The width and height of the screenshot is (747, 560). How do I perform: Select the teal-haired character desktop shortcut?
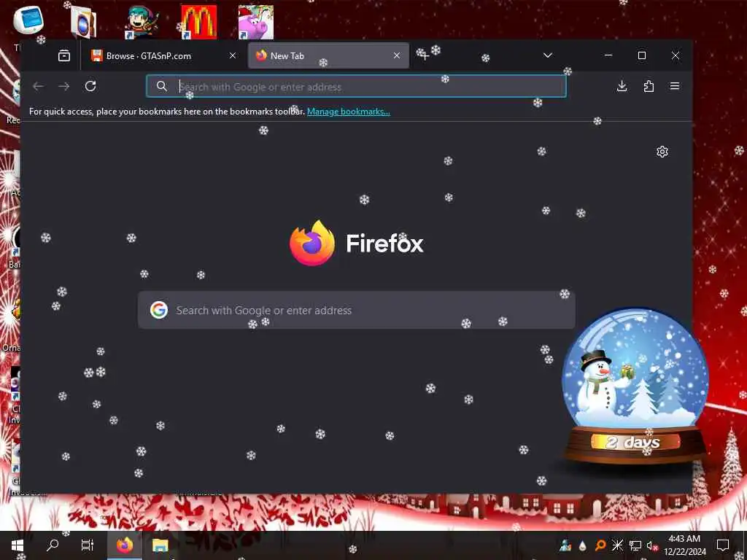click(142, 22)
